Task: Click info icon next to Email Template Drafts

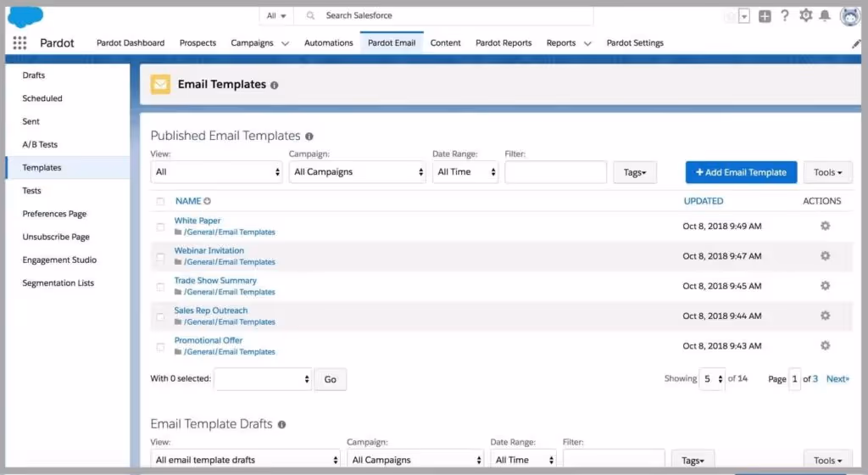Action: (x=281, y=425)
